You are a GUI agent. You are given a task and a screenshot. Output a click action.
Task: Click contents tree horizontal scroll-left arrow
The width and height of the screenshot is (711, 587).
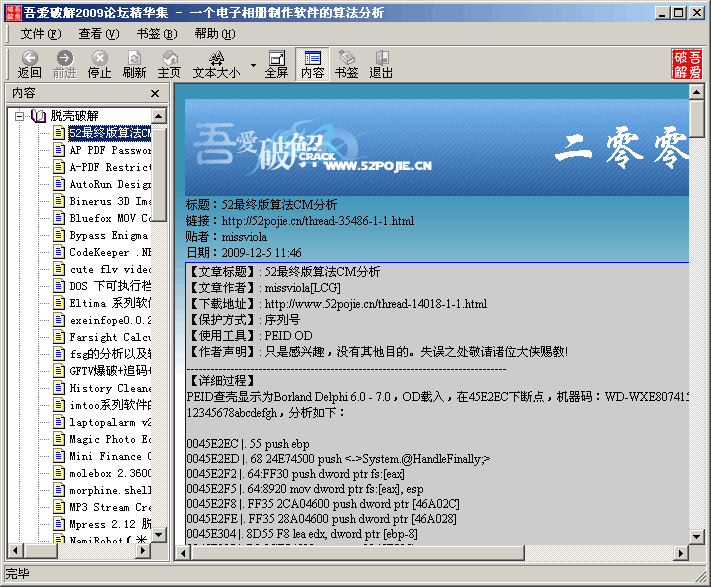(15, 550)
